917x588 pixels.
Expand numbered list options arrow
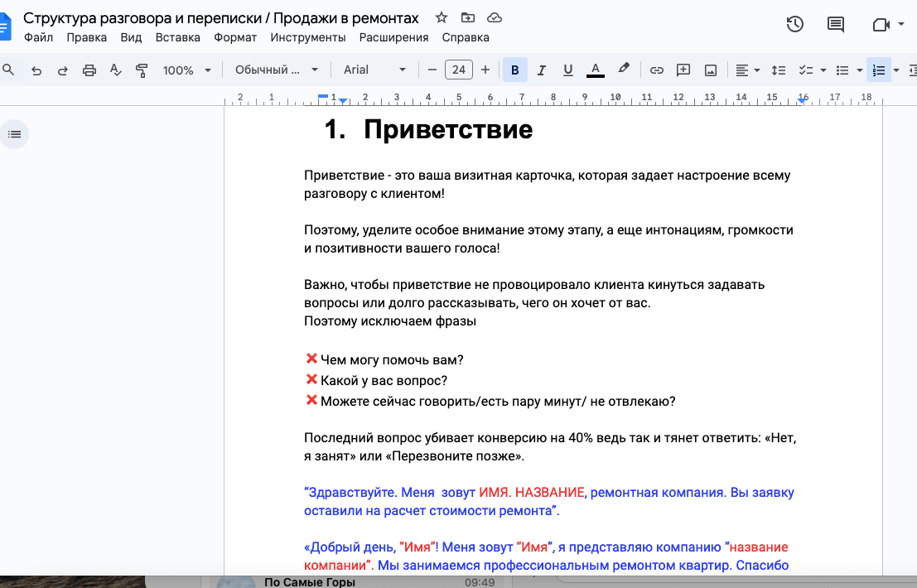[896, 70]
